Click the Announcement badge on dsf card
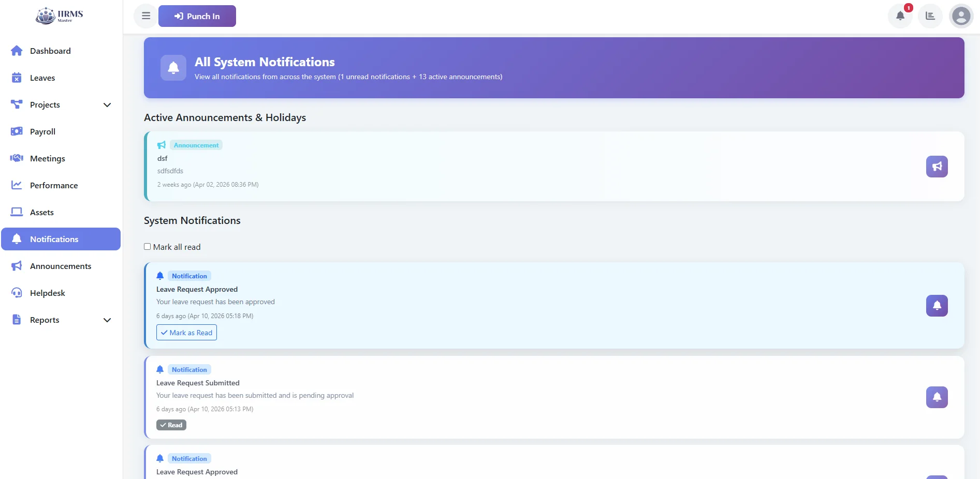 196,145
